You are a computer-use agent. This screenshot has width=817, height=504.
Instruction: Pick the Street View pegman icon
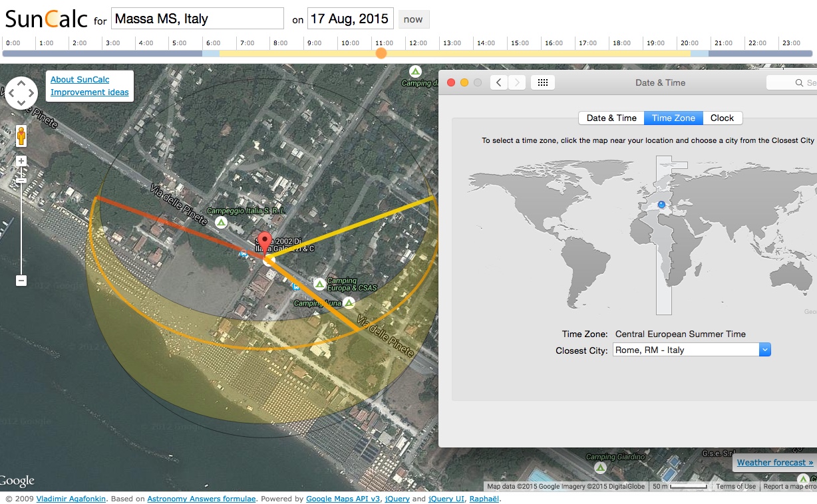tap(21, 136)
